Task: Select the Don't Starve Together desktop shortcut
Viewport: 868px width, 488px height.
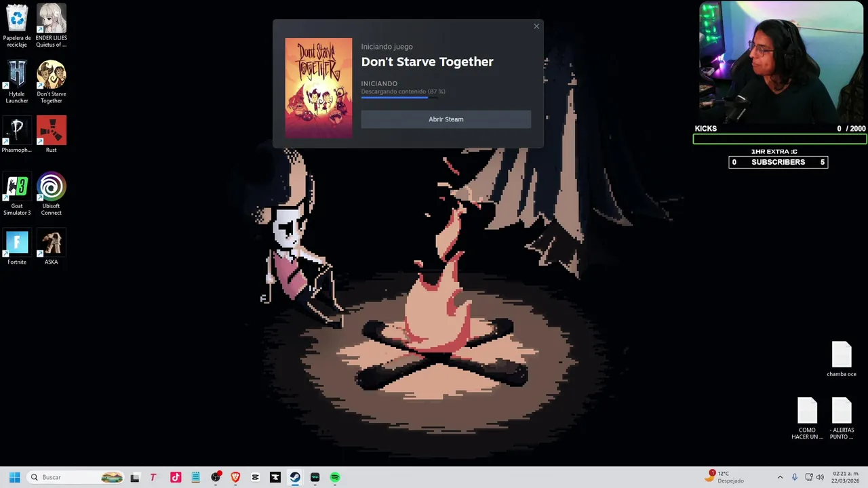Action: pos(52,82)
